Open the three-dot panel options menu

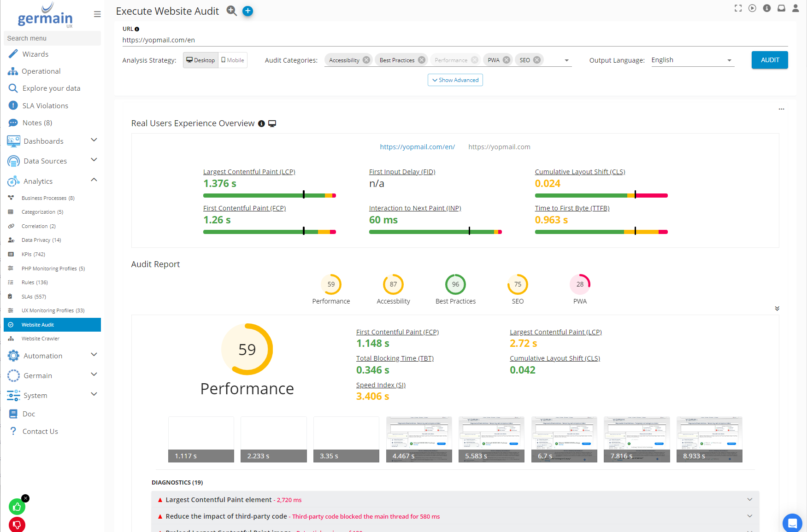(x=781, y=109)
